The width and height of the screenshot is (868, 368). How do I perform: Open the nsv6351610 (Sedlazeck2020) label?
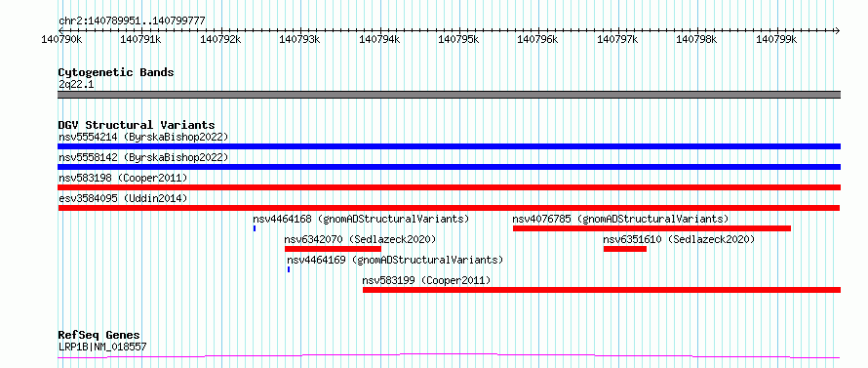click(679, 239)
